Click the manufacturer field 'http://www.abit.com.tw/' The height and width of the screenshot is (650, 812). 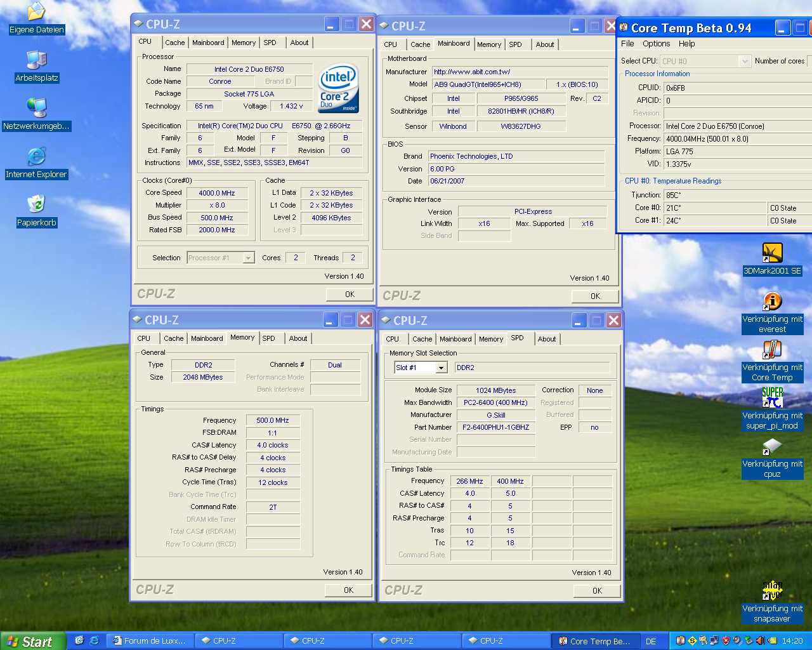click(520, 72)
